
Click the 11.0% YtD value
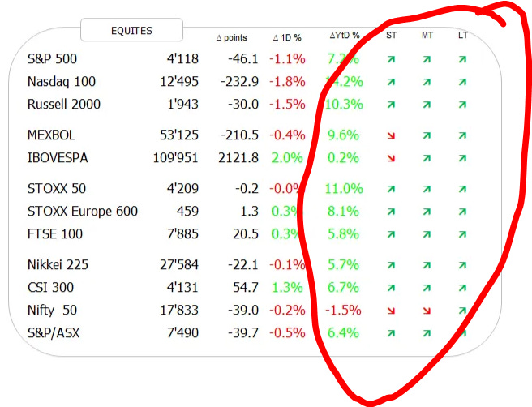tap(344, 189)
